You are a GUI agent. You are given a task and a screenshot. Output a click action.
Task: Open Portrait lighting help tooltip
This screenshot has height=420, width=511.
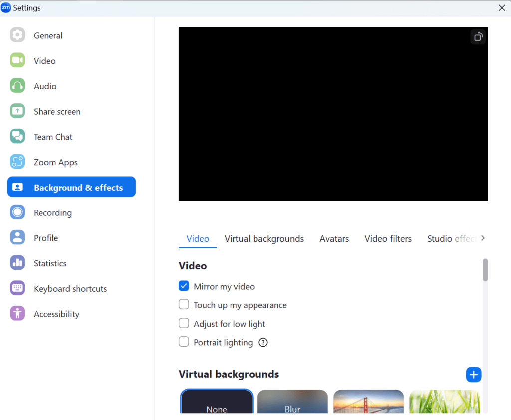click(263, 342)
